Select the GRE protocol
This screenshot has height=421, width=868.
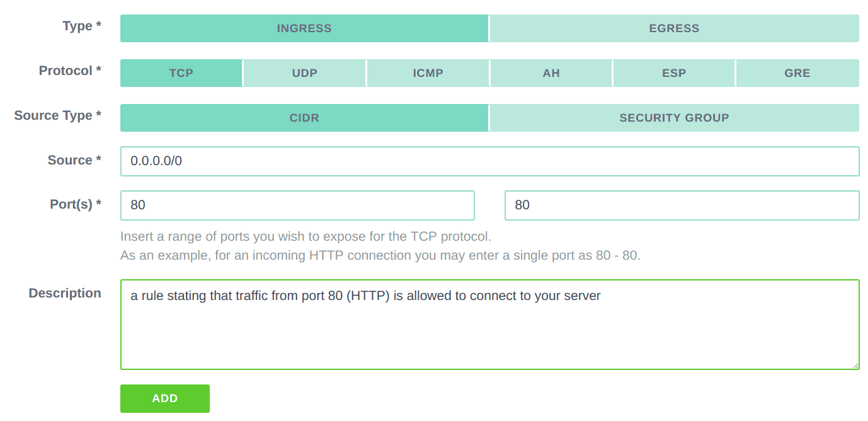tap(796, 72)
